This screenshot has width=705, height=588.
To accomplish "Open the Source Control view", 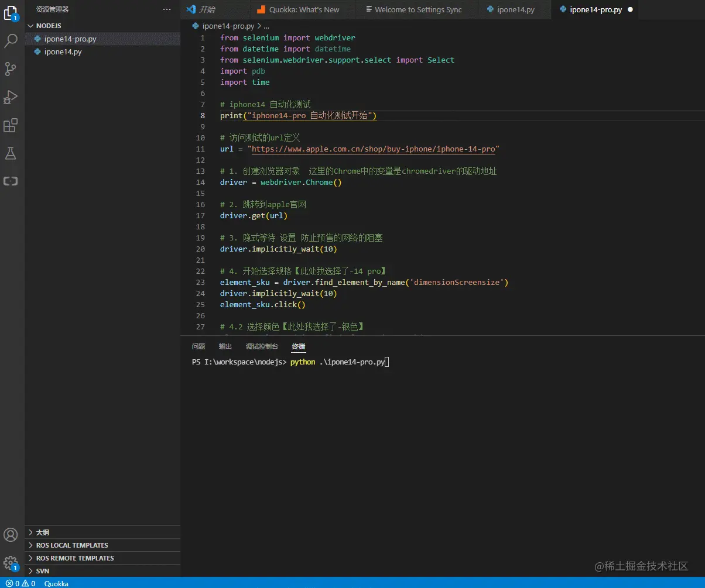I will coord(11,68).
